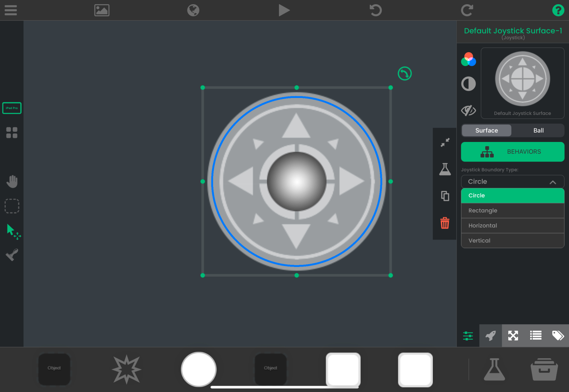
Task: Toggle the contrast half-circle icon
Action: (x=468, y=84)
